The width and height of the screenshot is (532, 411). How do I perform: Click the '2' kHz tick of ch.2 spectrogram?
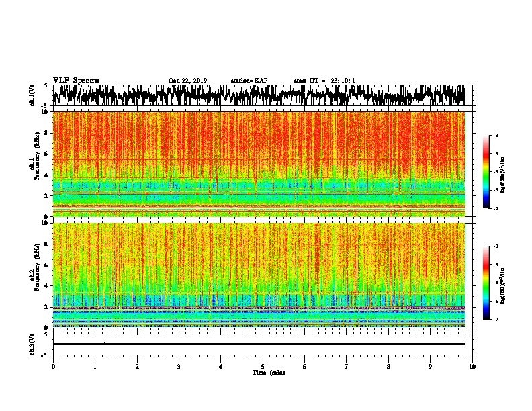point(48,307)
